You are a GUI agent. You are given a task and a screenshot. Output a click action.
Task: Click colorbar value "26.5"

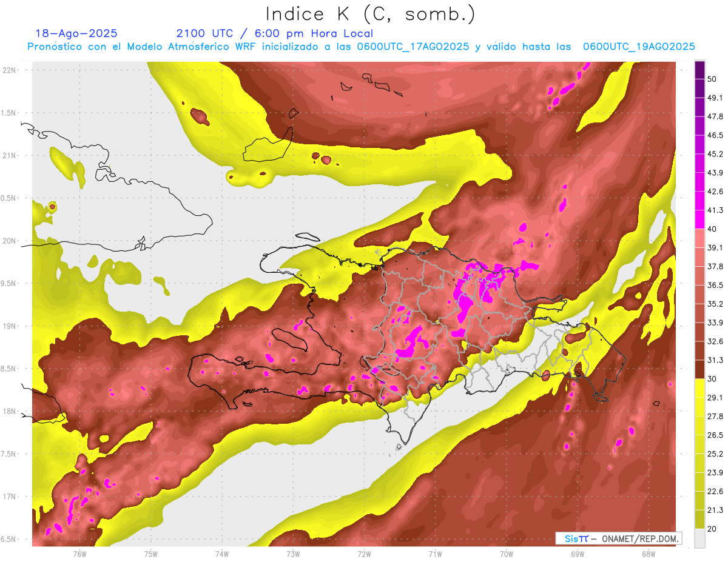715,435
